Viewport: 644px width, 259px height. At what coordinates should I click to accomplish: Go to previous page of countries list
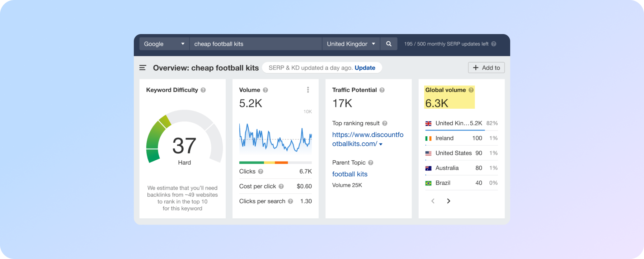(x=433, y=201)
